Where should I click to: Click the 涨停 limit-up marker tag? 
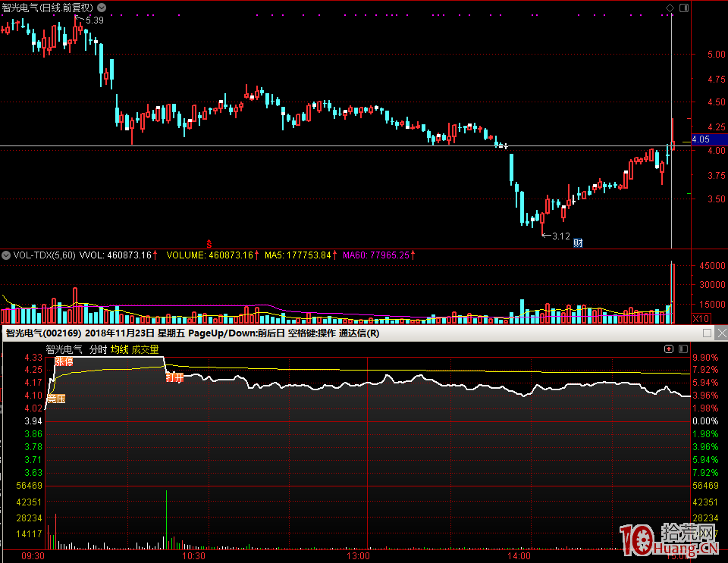(x=64, y=361)
